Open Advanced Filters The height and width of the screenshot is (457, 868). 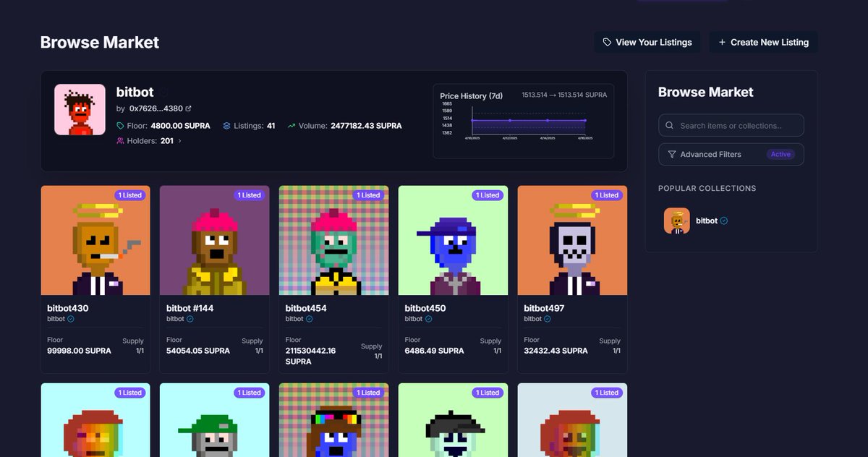731,154
